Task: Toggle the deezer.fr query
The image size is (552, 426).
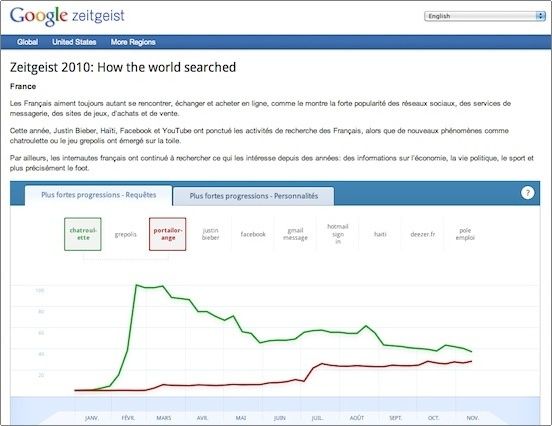Action: (423, 234)
